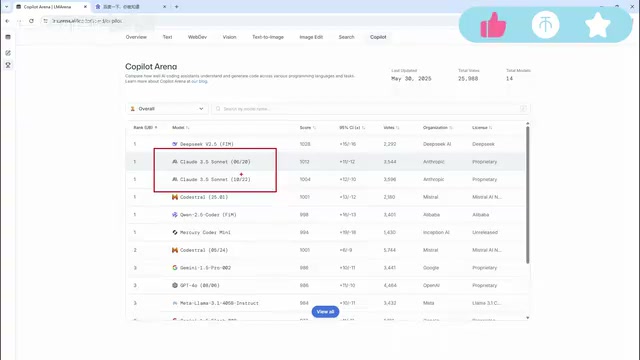Sort by Votes column header
Viewport: 640px width, 360px height.
point(391,128)
